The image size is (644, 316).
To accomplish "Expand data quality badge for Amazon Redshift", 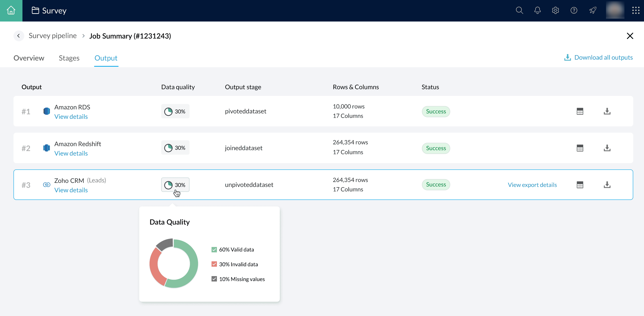I will pyautogui.click(x=175, y=148).
